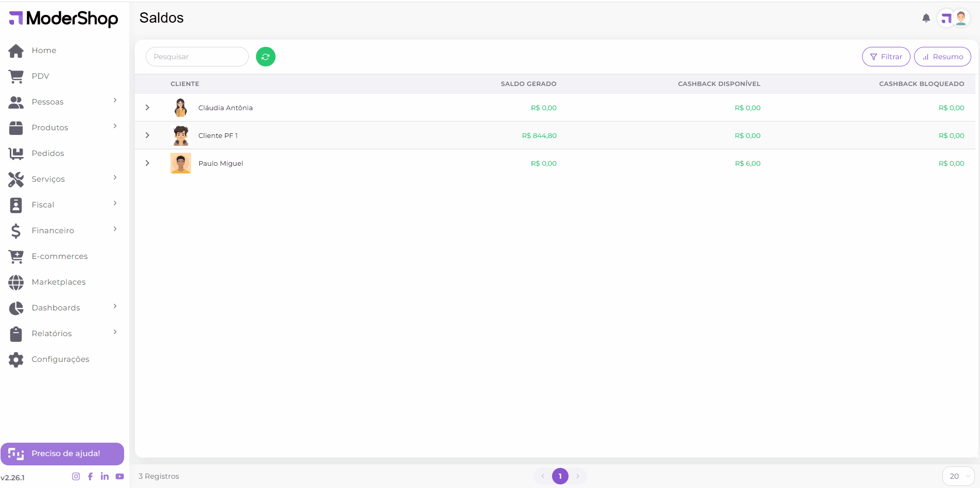Click the Preciso de ajuda button
Screen dimensions: 980x488
pyautogui.click(x=62, y=454)
